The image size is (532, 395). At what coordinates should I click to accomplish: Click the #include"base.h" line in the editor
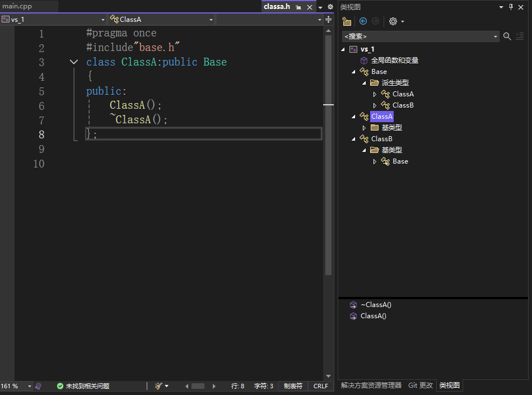[133, 47]
